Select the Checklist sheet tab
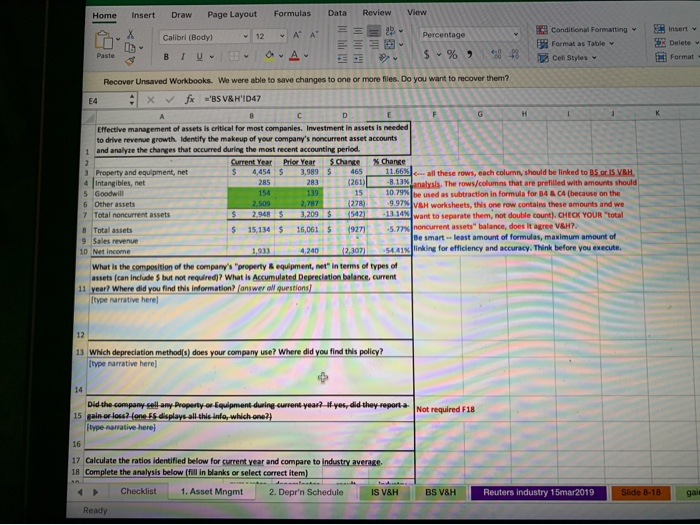This screenshot has width=700, height=525. click(138, 491)
